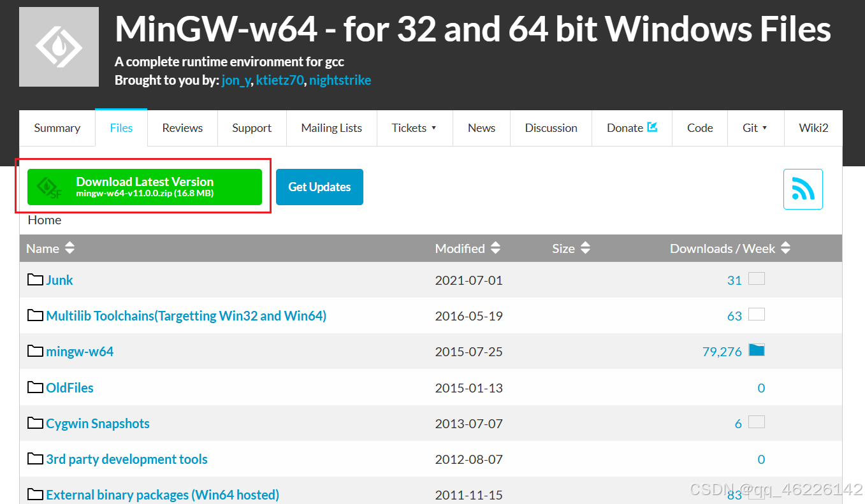Image resolution: width=865 pixels, height=504 pixels.
Task: Click the 63 downloads count for Multilib Toolchains
Action: click(734, 316)
